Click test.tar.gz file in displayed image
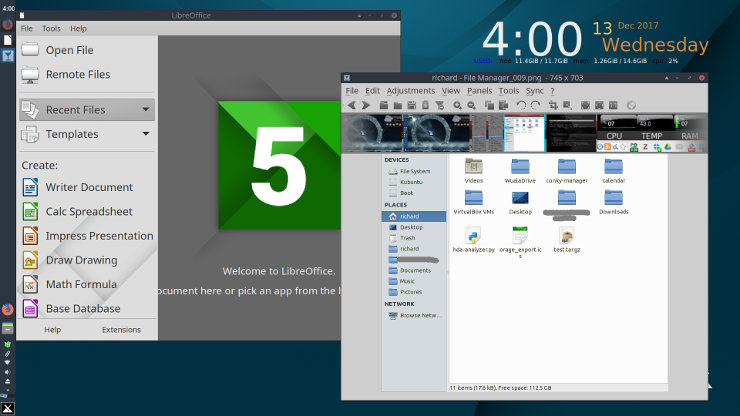Viewport: 740px width, 416px height. [567, 239]
